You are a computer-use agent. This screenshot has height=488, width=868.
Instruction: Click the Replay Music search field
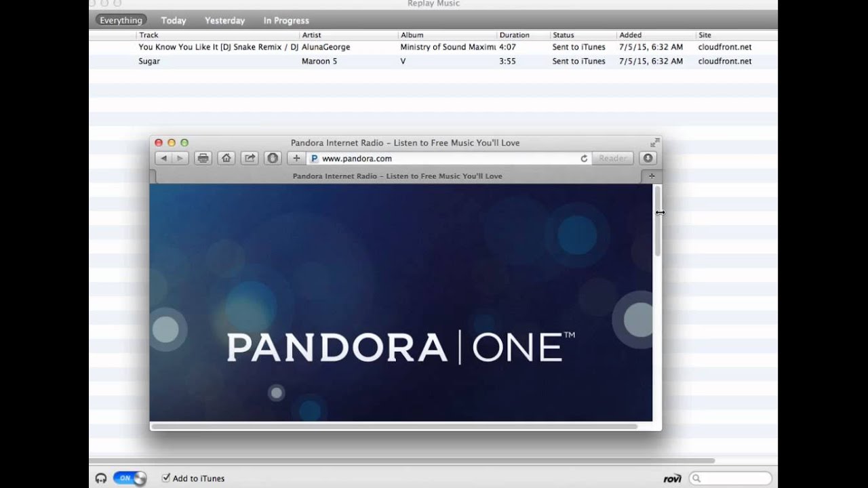(x=730, y=479)
